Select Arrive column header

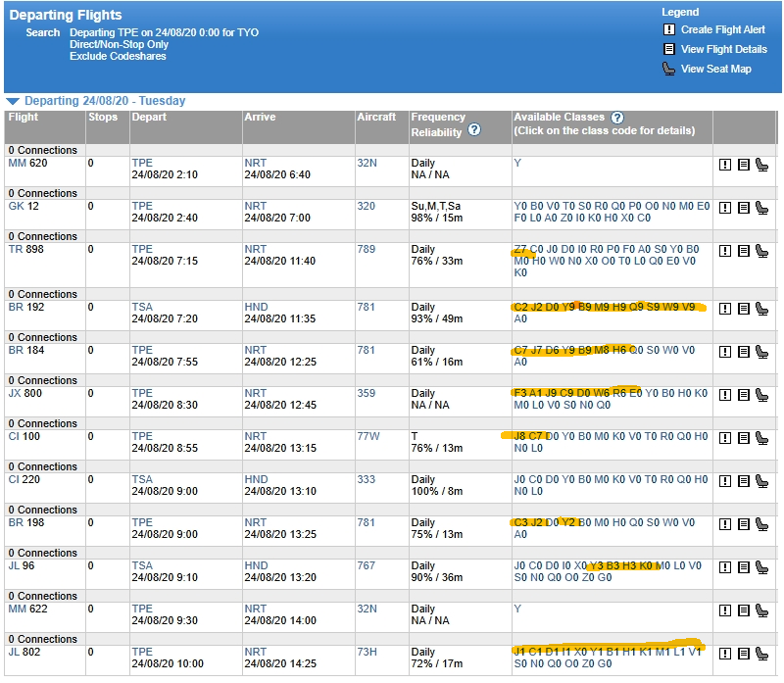pos(260,117)
